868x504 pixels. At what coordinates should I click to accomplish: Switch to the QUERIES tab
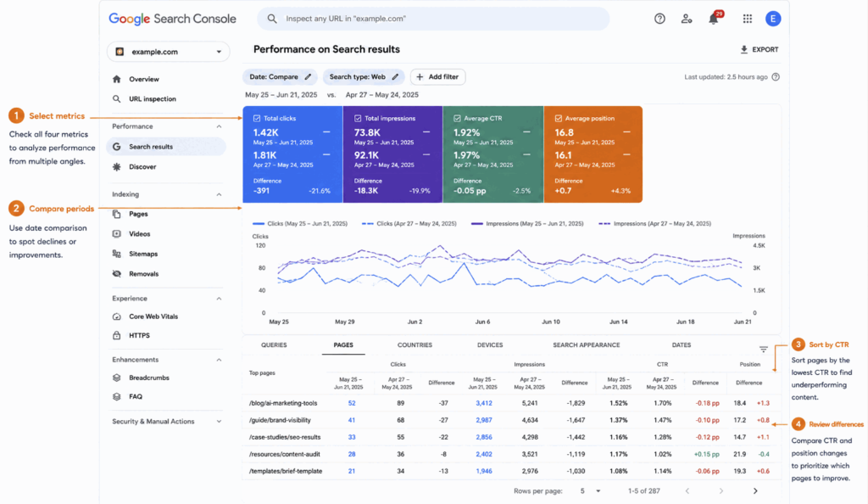pos(274,345)
